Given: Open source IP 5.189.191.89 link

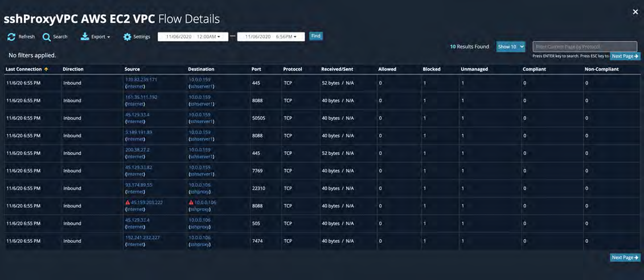Looking at the screenshot, I should pos(138,132).
